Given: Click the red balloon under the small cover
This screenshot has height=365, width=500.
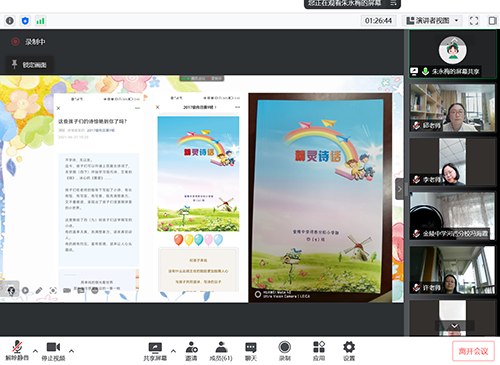Looking at the screenshot, I should [179, 239].
